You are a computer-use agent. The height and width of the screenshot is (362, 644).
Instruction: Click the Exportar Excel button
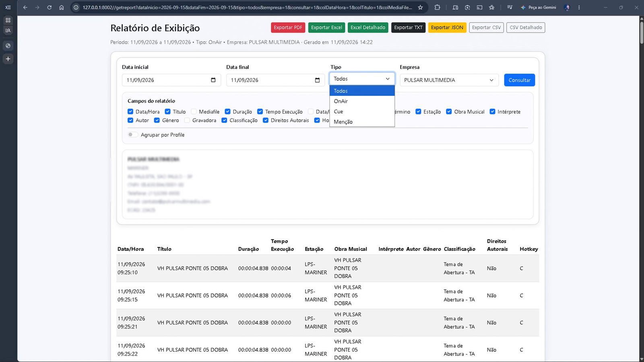click(326, 27)
